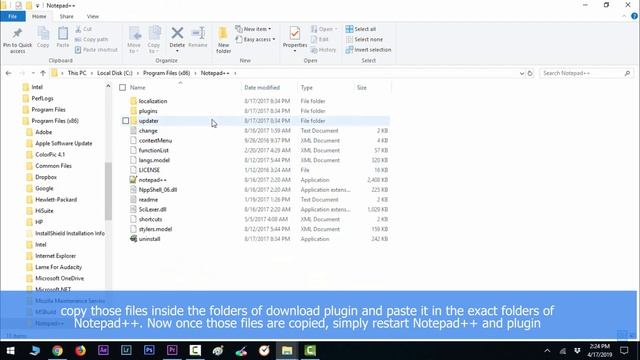Viewport: 640px width, 360px height.
Task: Click the Properties checkmark icon
Action: (295, 33)
